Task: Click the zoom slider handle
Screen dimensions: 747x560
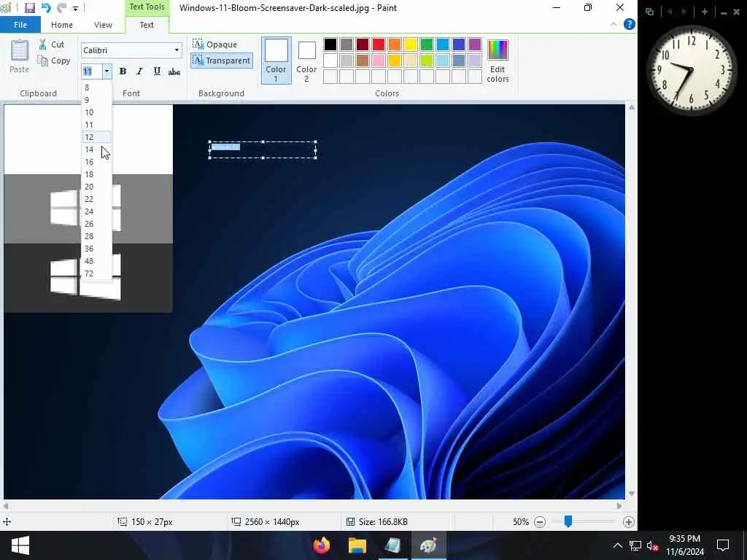Action: 568,522
